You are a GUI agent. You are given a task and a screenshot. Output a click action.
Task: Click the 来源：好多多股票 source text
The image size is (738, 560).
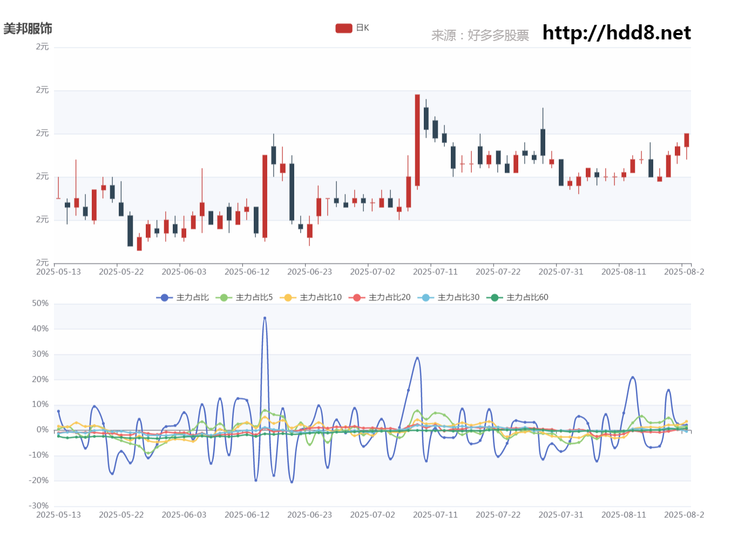[480, 36]
